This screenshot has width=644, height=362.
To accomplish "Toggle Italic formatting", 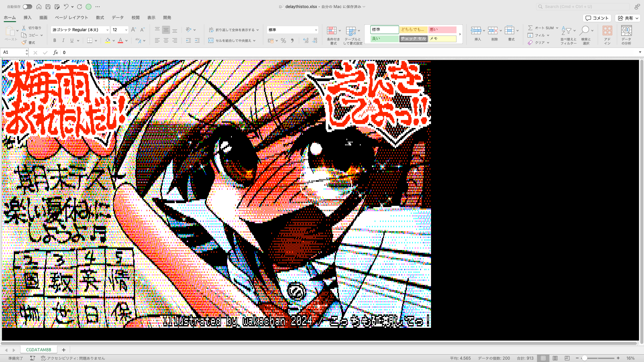I will pos(63,41).
